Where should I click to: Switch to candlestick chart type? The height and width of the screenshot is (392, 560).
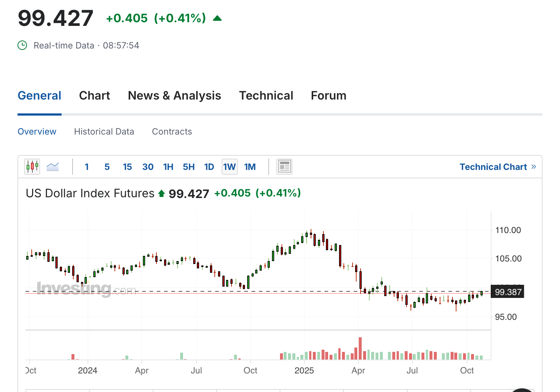[x=32, y=167]
